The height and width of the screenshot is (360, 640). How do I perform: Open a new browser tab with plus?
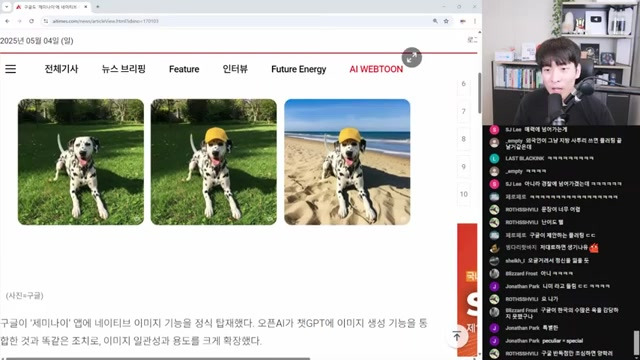98,7
